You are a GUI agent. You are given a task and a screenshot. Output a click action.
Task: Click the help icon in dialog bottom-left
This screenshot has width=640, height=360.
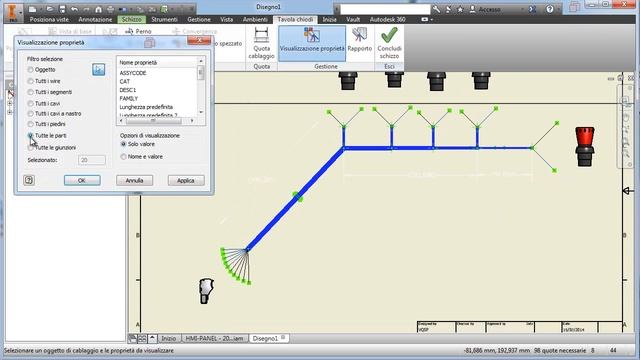[29, 180]
